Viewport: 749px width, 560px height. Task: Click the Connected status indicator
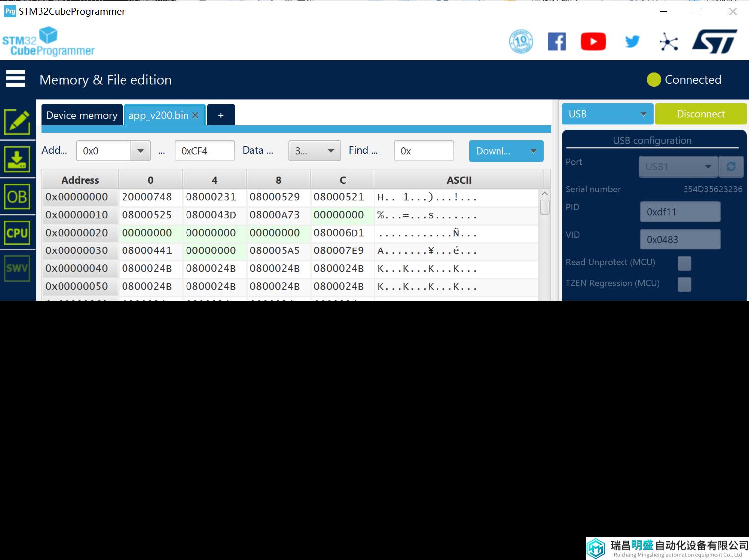(x=684, y=80)
